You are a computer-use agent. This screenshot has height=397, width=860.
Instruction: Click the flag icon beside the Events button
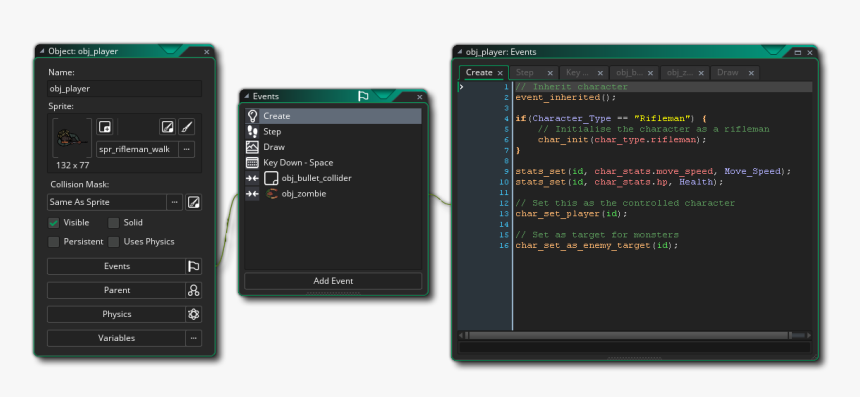click(x=194, y=266)
